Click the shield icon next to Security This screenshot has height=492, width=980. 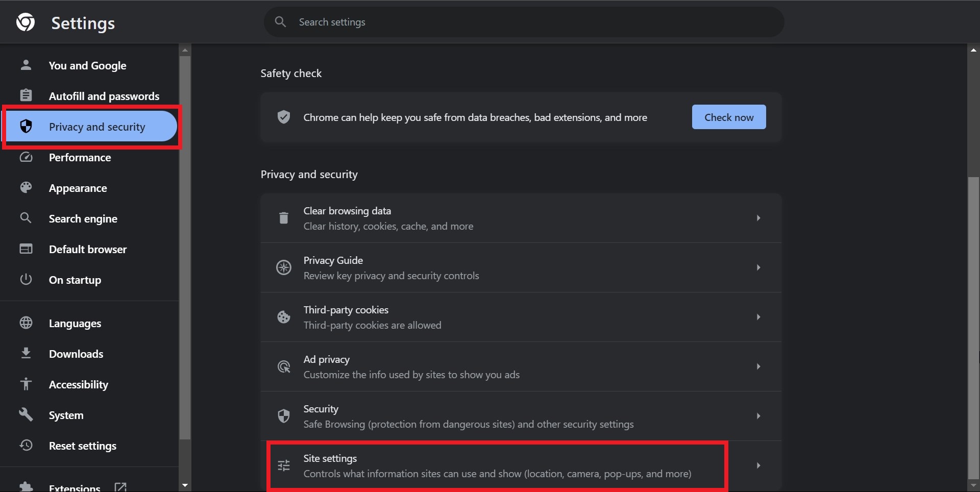coord(284,416)
